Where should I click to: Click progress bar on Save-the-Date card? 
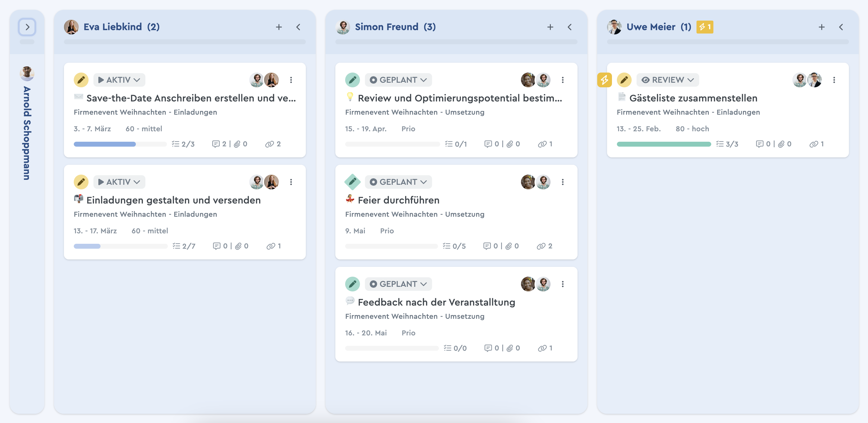tap(120, 144)
